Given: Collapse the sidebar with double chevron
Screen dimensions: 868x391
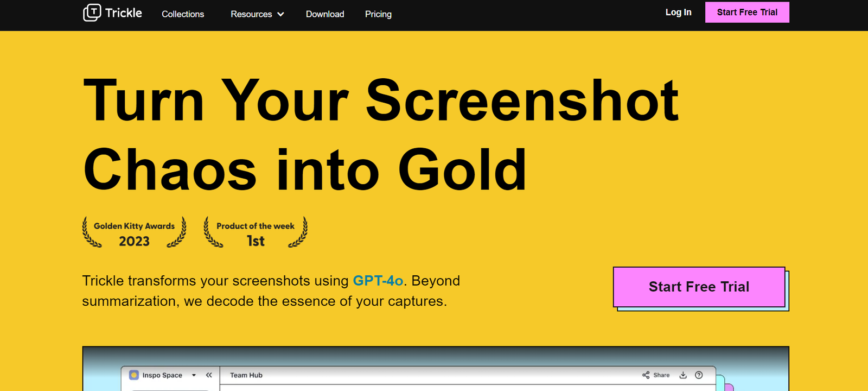Looking at the screenshot, I should [209, 375].
